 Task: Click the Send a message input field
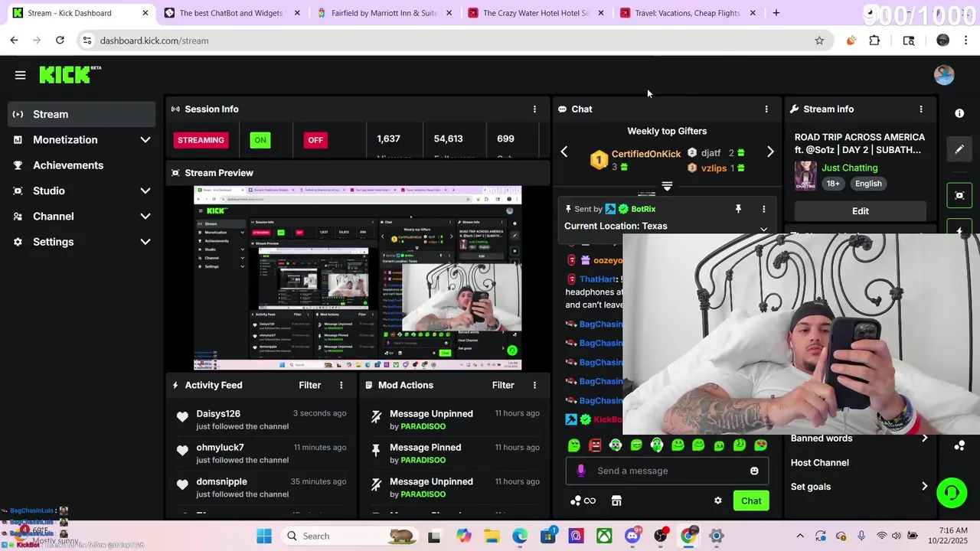pos(667,471)
